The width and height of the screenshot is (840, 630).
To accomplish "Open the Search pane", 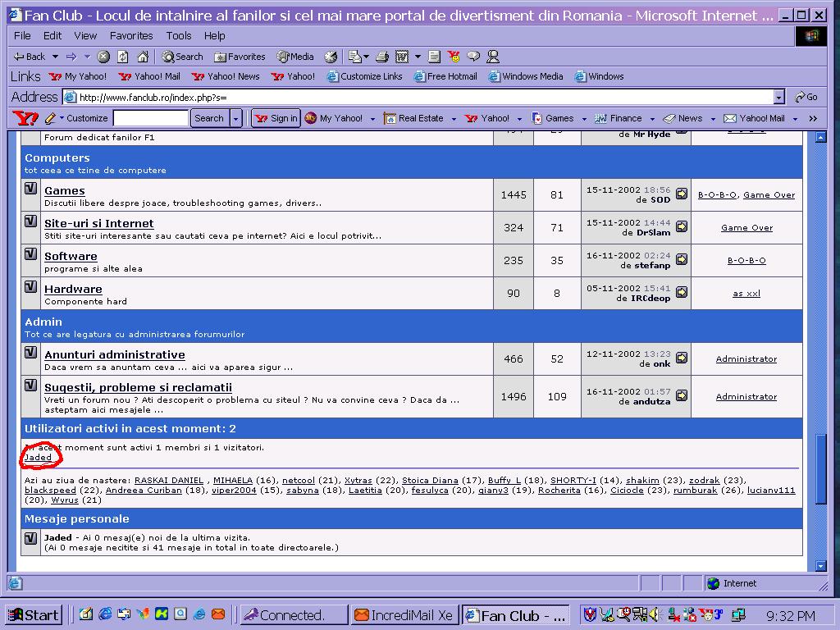I will point(182,57).
